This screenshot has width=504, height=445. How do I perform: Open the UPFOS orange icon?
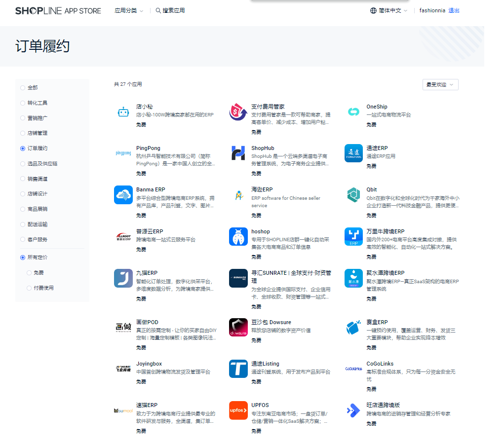point(238,410)
